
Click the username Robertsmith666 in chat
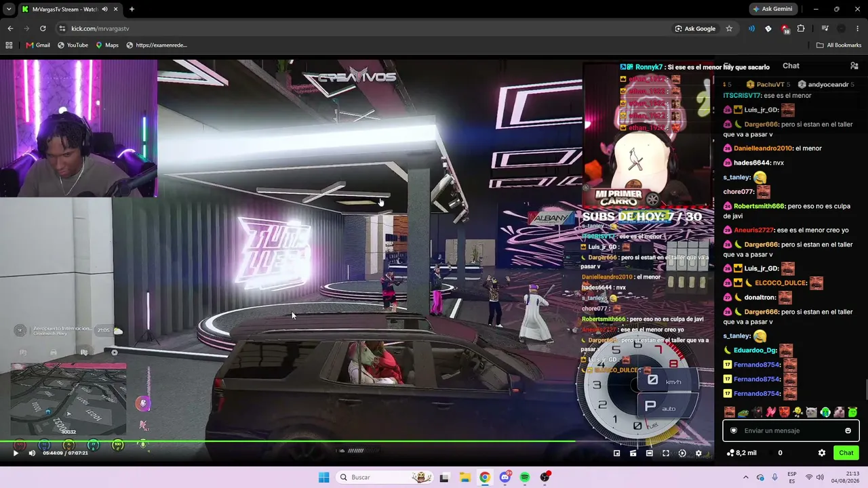tap(759, 206)
